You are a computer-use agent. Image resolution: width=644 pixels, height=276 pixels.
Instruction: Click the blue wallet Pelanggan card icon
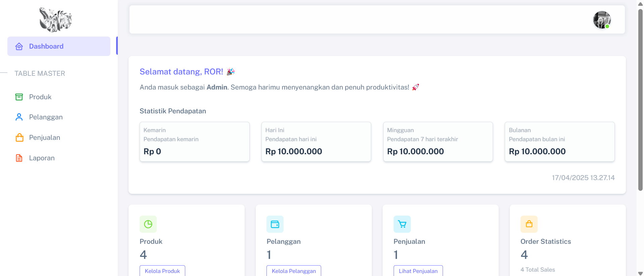[x=275, y=224]
